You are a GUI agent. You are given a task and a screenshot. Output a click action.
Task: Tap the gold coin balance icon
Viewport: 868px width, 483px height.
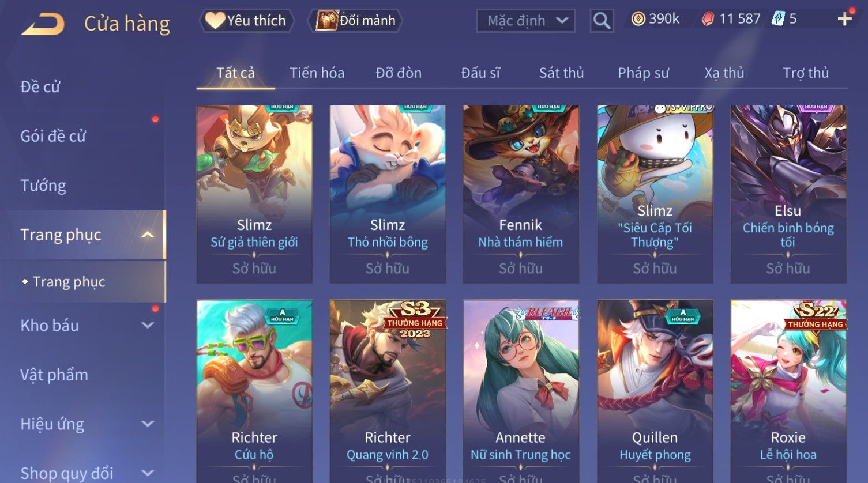pyautogui.click(x=638, y=19)
